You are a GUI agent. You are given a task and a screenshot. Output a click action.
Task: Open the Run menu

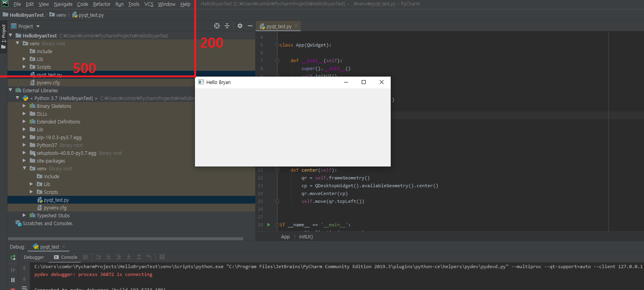tap(119, 4)
